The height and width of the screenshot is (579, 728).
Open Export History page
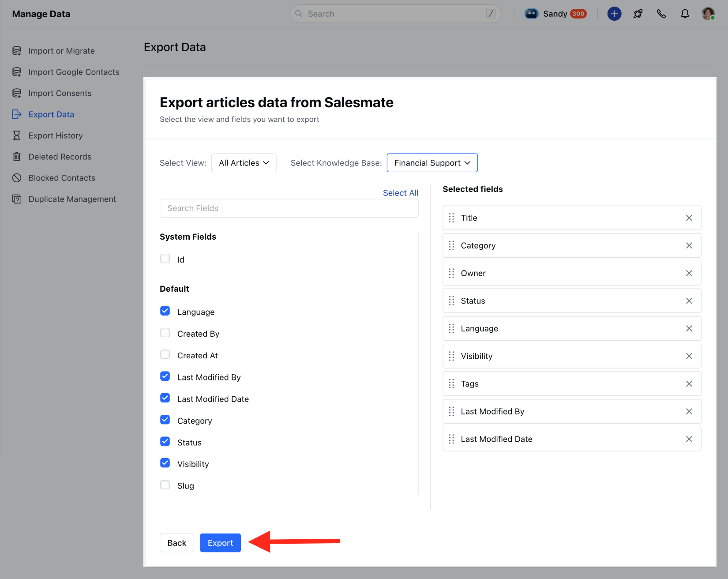click(x=56, y=135)
